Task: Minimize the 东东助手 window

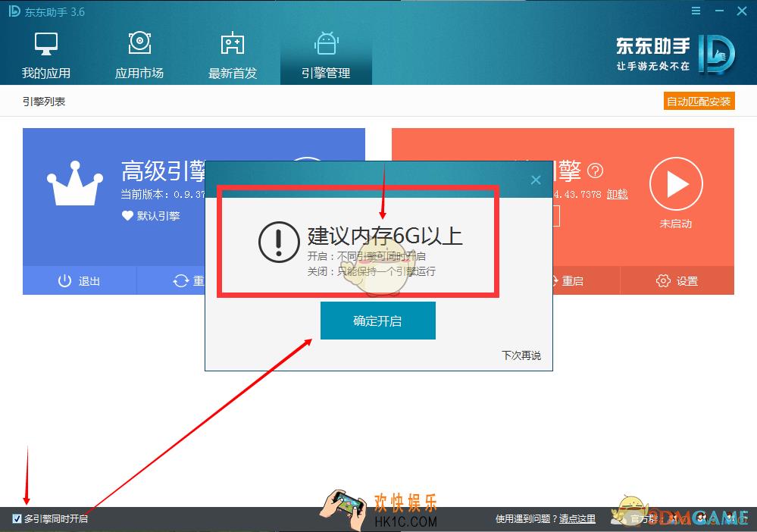Action: pyautogui.click(x=719, y=11)
